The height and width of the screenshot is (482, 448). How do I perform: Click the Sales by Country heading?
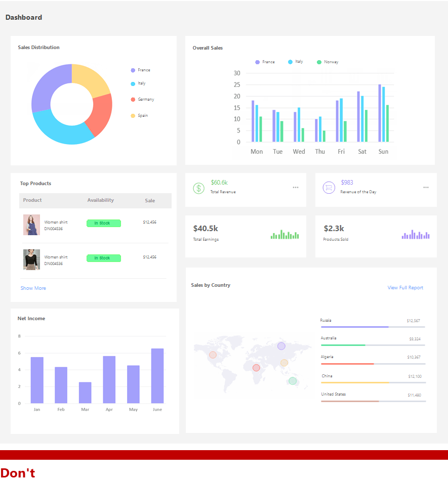coord(211,285)
